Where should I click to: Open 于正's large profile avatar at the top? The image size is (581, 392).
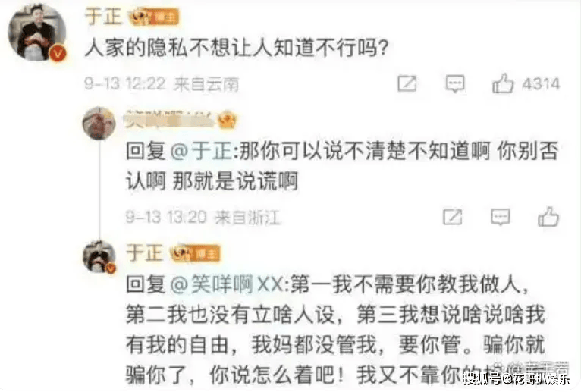[36, 32]
